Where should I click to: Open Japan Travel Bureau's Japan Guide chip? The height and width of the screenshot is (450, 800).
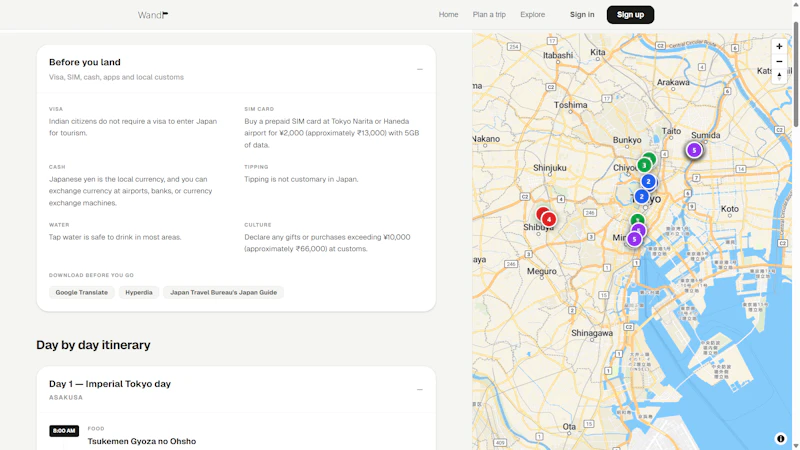(223, 292)
